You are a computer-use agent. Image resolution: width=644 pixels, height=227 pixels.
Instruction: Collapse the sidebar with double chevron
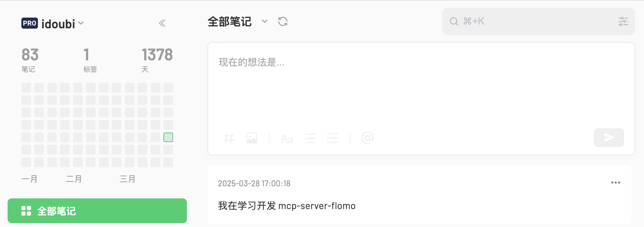(162, 23)
